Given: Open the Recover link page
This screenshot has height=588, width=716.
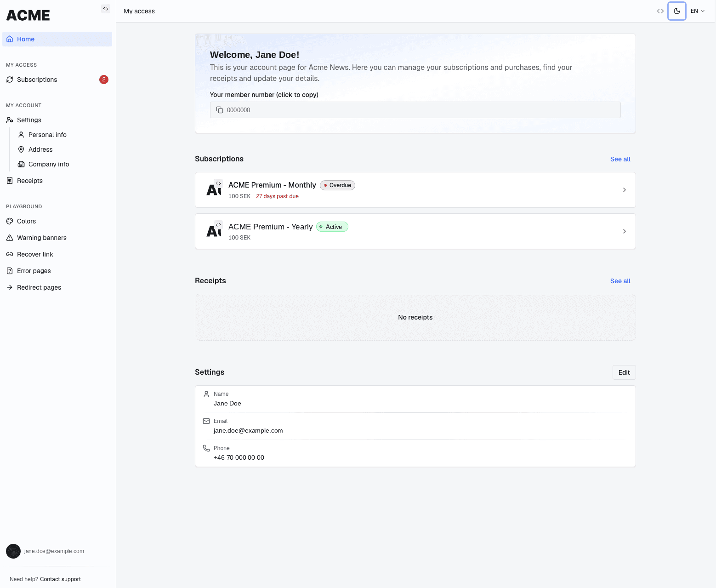Looking at the screenshot, I should tap(57, 254).
